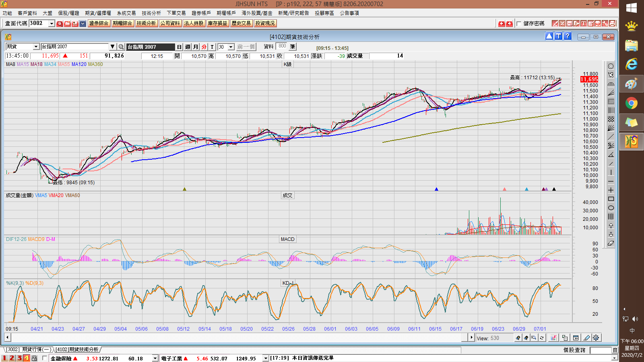Screen dimensions: 644x362
Task: Open the 30 minute interval dropdown
Action: pyautogui.click(x=231, y=47)
